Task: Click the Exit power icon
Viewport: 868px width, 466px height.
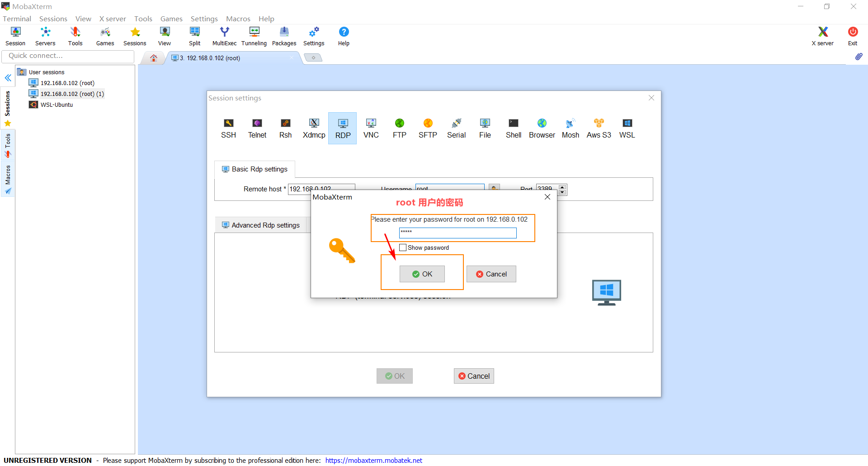Action: 853,36
